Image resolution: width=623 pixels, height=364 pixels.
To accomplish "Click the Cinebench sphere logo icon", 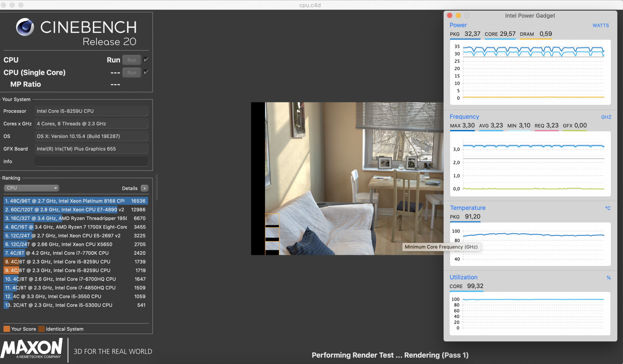I will tap(25, 27).
